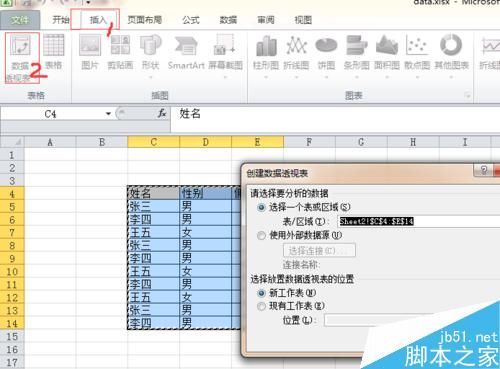Image resolution: width=500 pixels, height=369 pixels.
Task: Switch to the 公式 Formulas tab
Action: 191,20
